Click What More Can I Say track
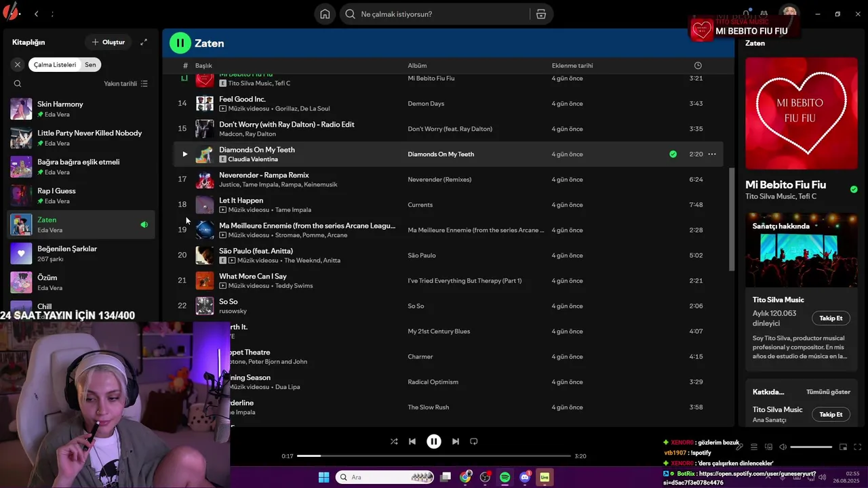The image size is (868, 488). pyautogui.click(x=252, y=276)
